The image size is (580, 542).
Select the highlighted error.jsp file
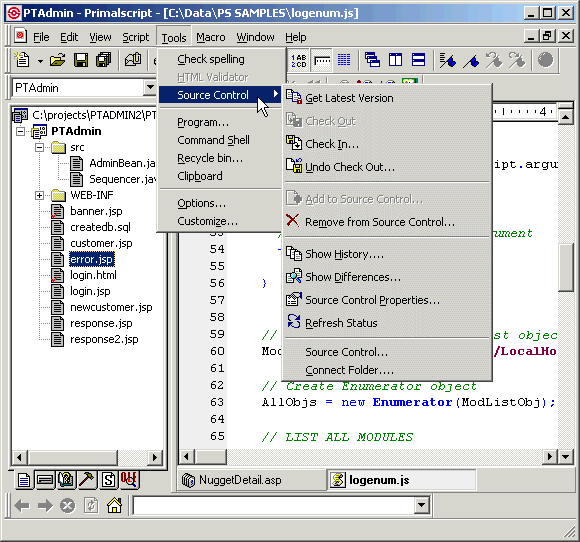[x=92, y=259]
